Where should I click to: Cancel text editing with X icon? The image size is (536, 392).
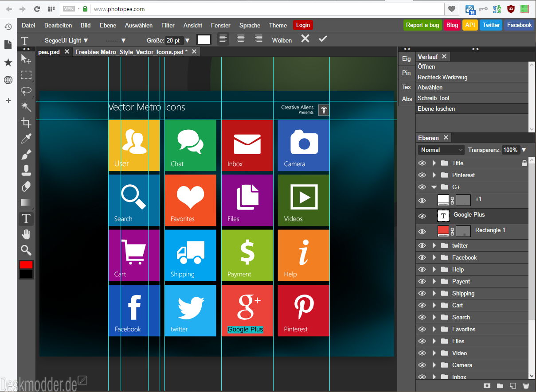point(305,39)
